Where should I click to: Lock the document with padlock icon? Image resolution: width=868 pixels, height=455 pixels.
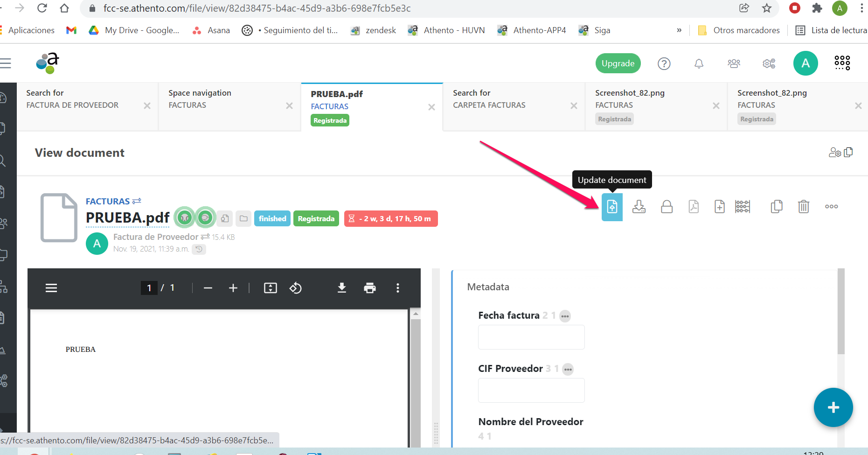click(x=667, y=207)
